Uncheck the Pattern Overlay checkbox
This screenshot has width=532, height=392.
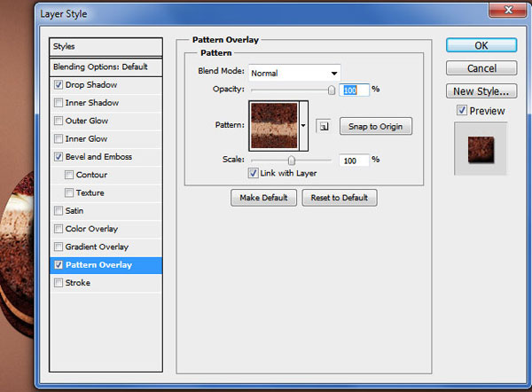pos(59,264)
